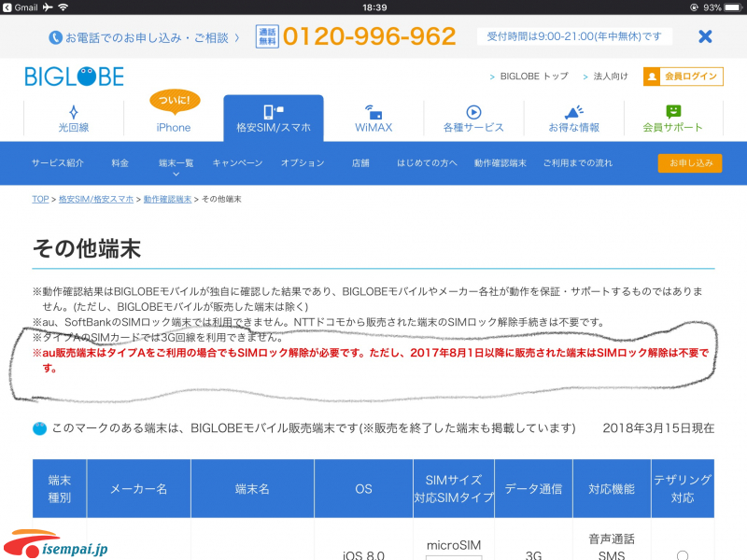Go to ご利用までの流れ in blue menu
Screen dimensions: 747x560
(x=578, y=162)
